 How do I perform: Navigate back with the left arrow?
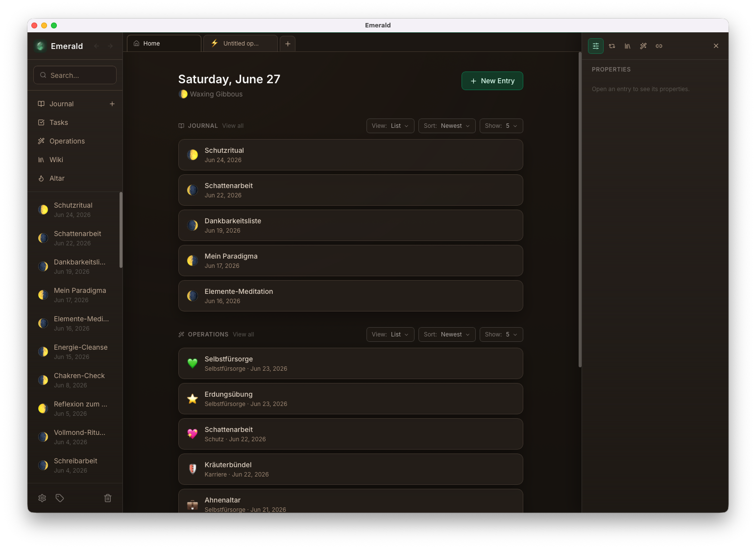tap(97, 46)
